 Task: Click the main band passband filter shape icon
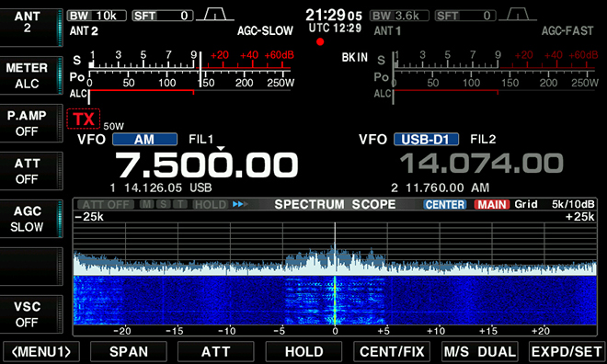215,15
